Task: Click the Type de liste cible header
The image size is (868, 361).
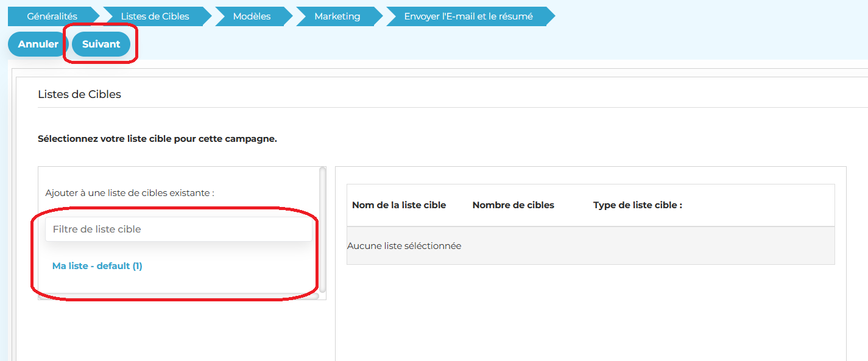Action: pyautogui.click(x=637, y=205)
